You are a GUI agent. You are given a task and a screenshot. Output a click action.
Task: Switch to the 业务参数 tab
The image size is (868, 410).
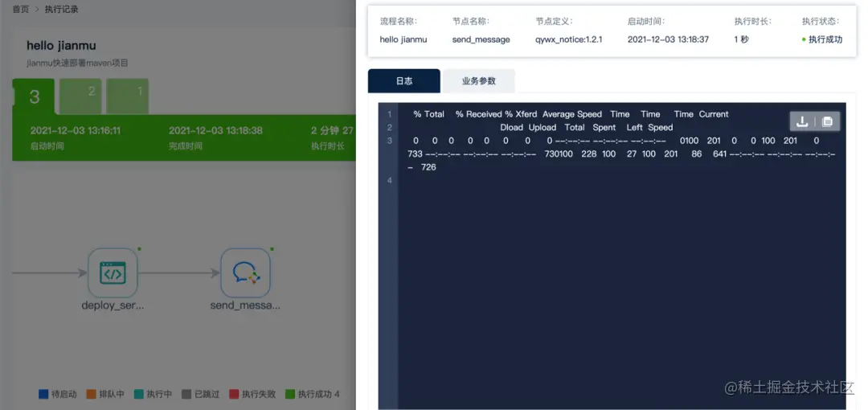pyautogui.click(x=479, y=81)
